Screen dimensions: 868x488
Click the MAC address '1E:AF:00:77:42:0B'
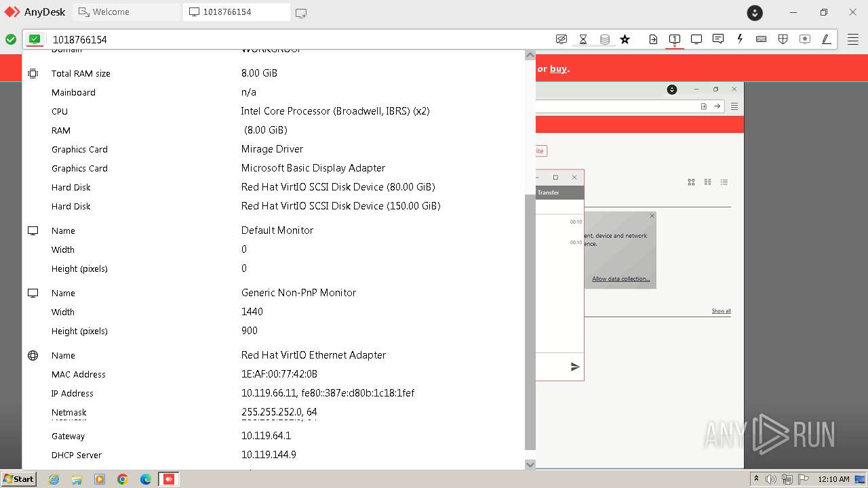[x=279, y=374]
